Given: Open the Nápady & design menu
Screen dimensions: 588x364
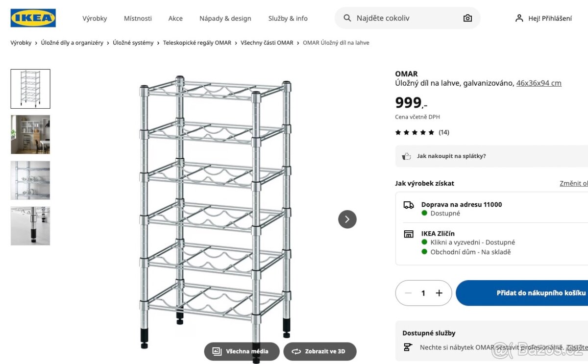Looking at the screenshot, I should 225,18.
